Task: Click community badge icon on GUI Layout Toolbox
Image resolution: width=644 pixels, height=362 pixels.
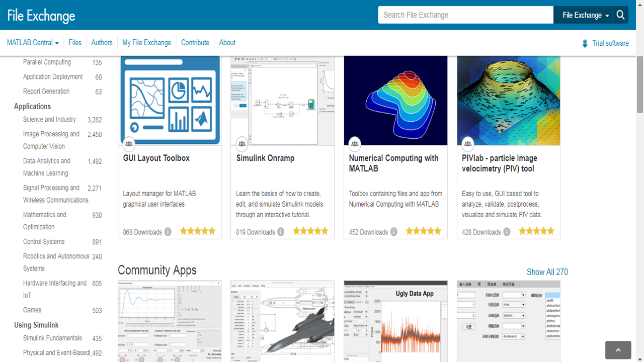Action: 129,144
